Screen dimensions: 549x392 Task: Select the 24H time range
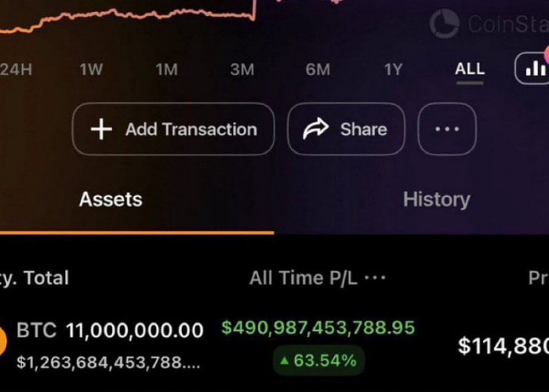point(16,69)
